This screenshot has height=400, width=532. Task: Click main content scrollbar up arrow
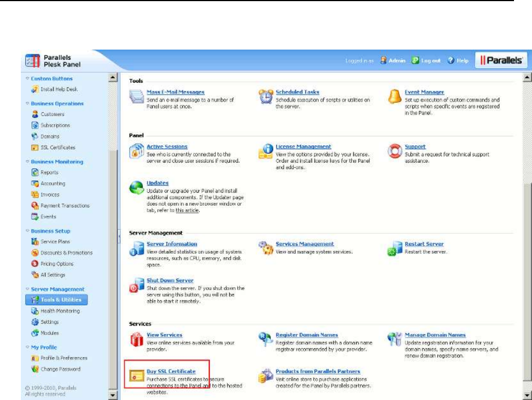tap(527, 78)
